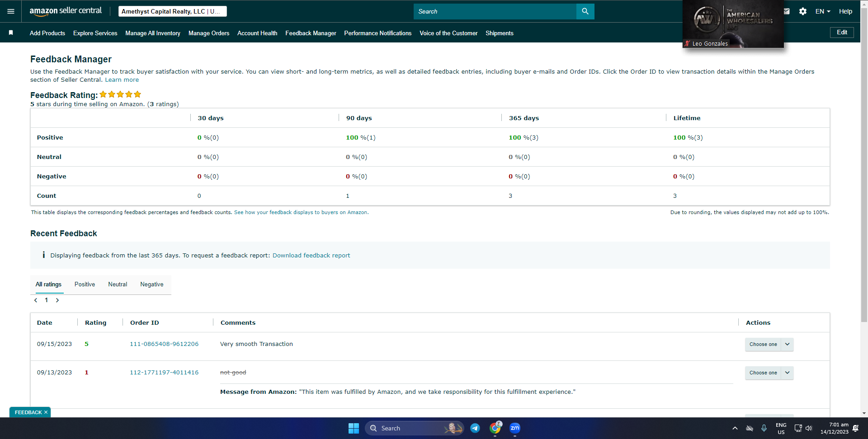Viewport: 868px width, 439px height.
Task: Open the Windows Start menu
Action: (354, 428)
